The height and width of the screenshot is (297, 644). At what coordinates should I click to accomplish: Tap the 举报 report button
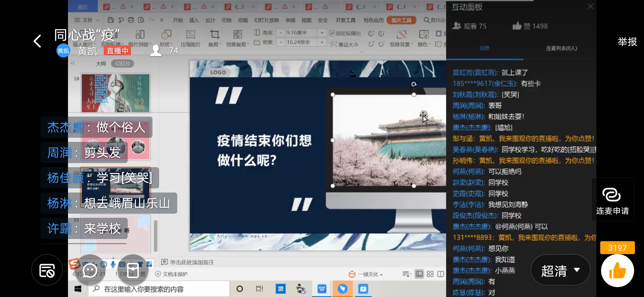point(627,42)
